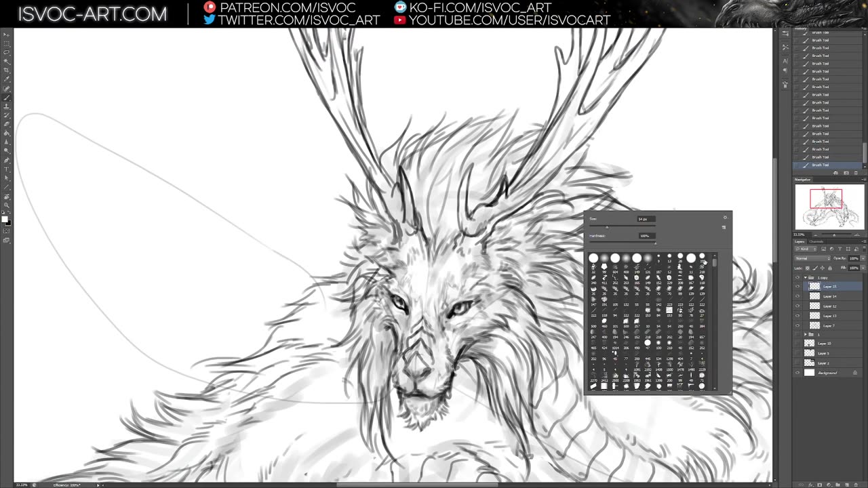Create new fill or adjustment layer icon
Image resolution: width=868 pixels, height=488 pixels.
[829, 485]
